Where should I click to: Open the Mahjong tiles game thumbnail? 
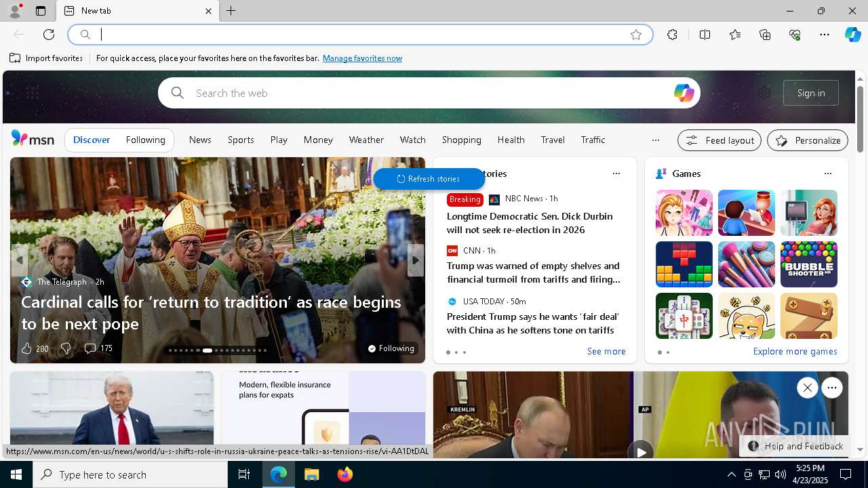(x=684, y=316)
